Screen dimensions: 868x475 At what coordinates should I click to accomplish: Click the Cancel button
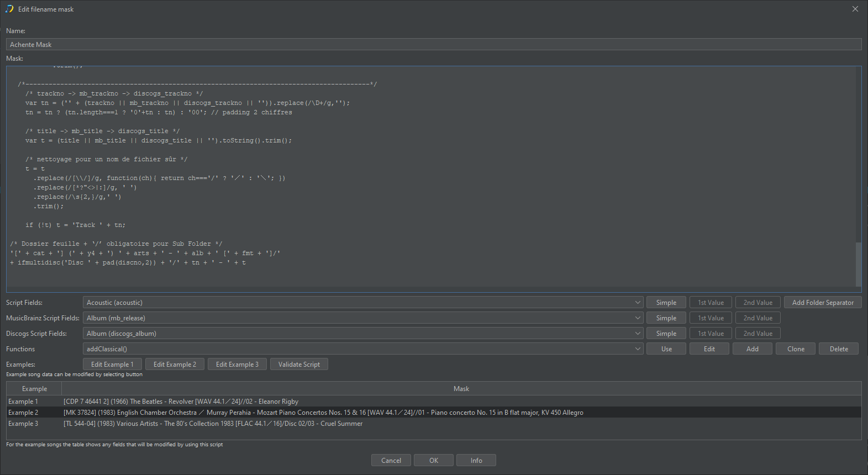coord(391,461)
